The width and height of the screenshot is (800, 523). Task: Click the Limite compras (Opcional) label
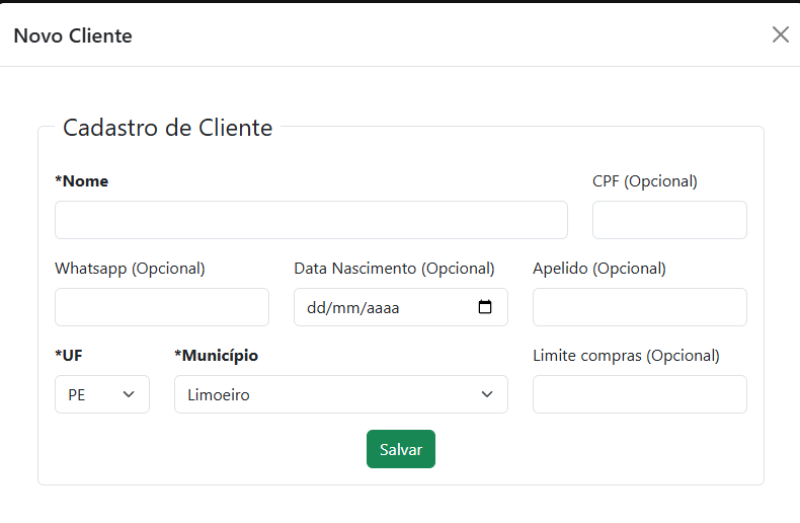626,355
